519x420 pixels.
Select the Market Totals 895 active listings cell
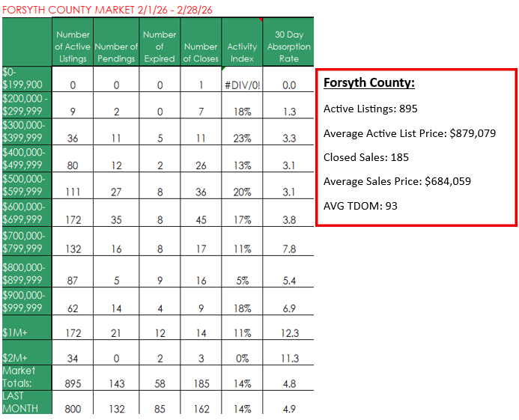pyautogui.click(x=73, y=383)
